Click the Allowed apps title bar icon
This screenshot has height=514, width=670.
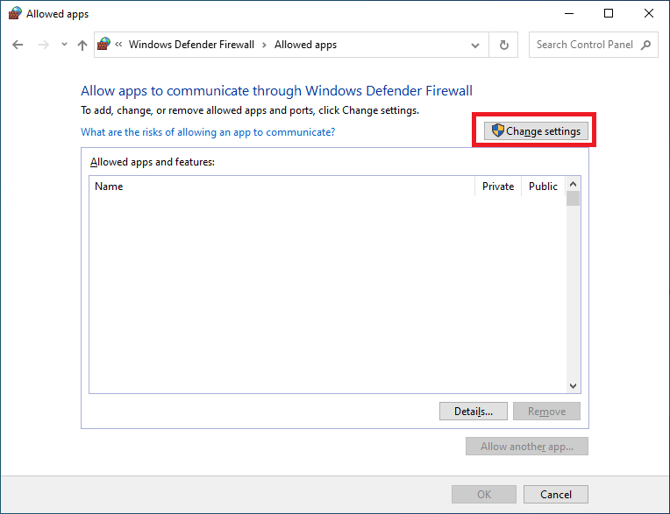[15, 13]
